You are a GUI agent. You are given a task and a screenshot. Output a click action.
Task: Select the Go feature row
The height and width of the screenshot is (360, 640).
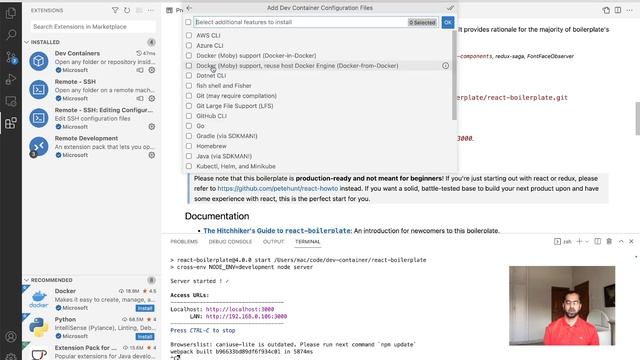[x=319, y=126]
